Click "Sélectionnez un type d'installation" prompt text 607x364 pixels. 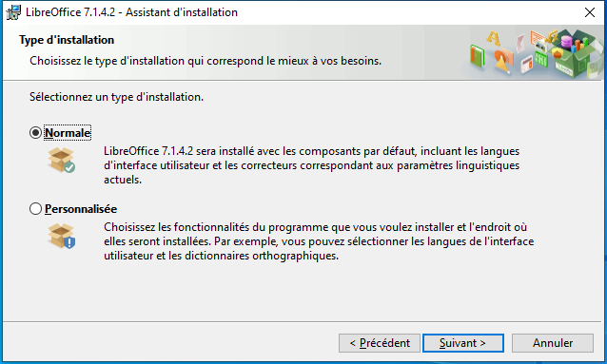pos(116,97)
